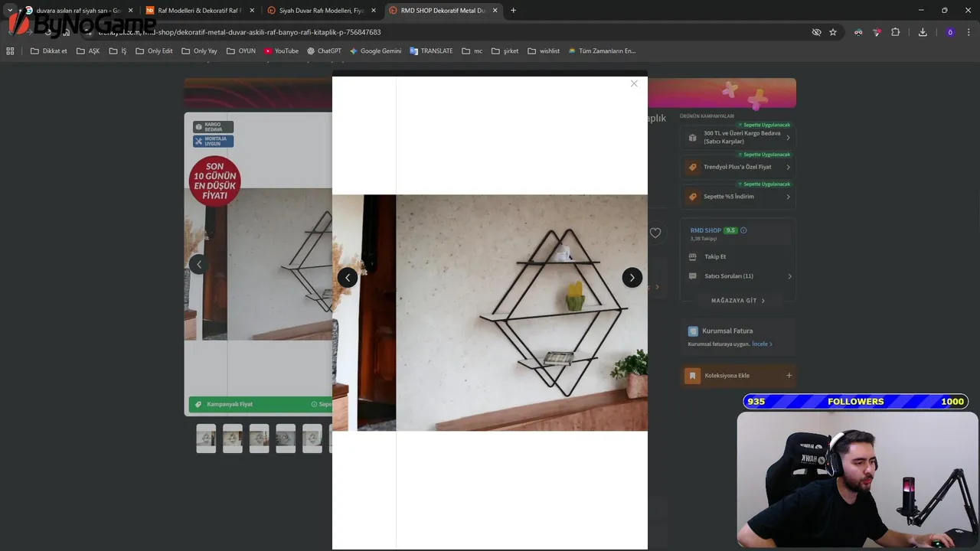The image size is (980, 551).
Task: Select the fifth product thumbnail
Action: pos(312,439)
